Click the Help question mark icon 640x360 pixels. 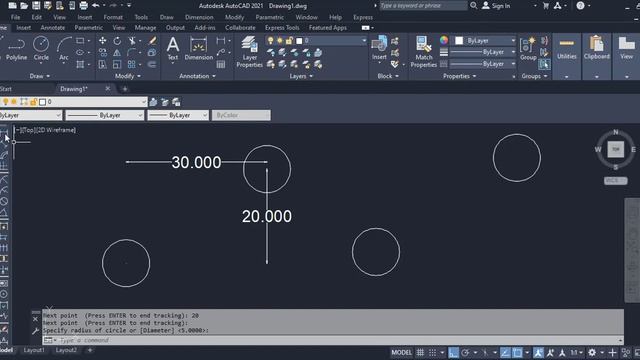click(x=580, y=6)
